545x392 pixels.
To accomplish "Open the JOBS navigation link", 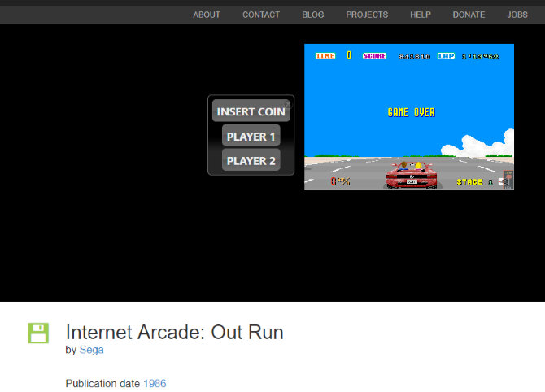I will point(517,15).
